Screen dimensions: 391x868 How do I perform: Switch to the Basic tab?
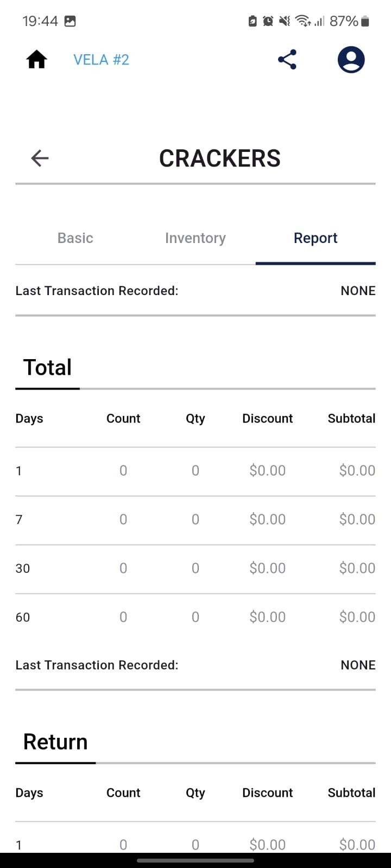75,238
